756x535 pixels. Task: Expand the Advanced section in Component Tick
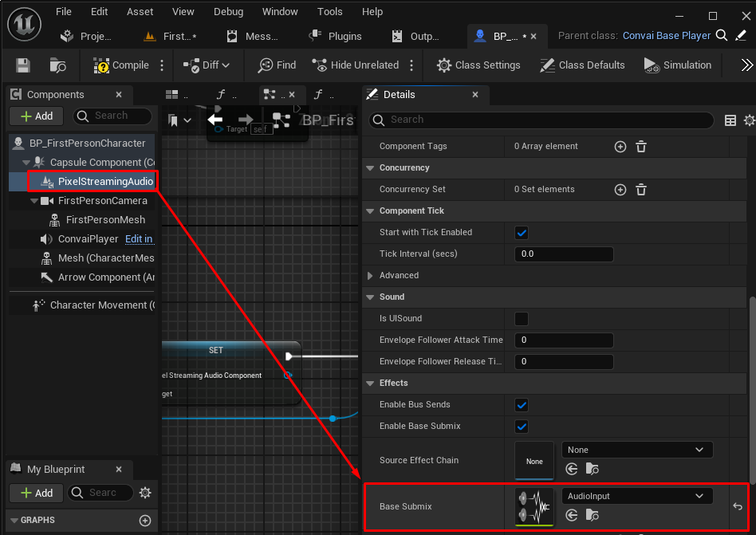pyautogui.click(x=370, y=276)
